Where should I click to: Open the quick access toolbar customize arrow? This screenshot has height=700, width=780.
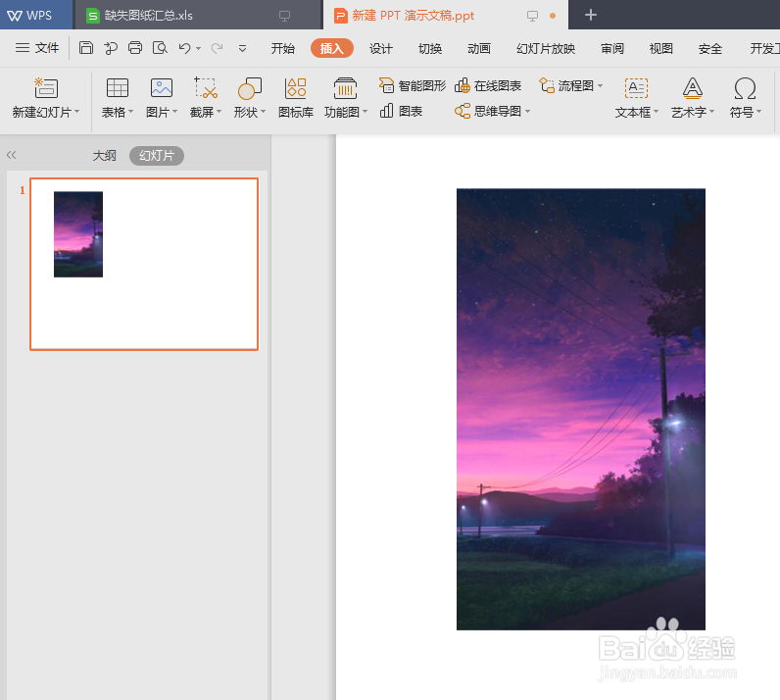(x=242, y=48)
